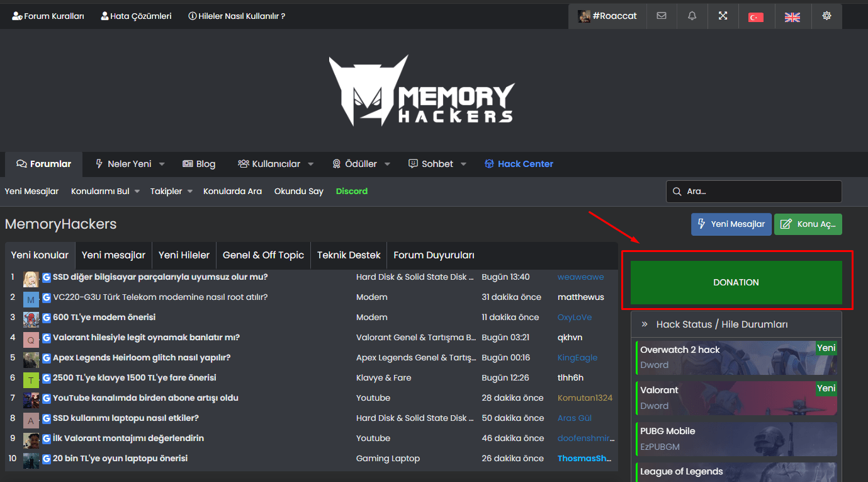The height and width of the screenshot is (482, 868).
Task: Click the Okundu Say link
Action: (x=299, y=192)
